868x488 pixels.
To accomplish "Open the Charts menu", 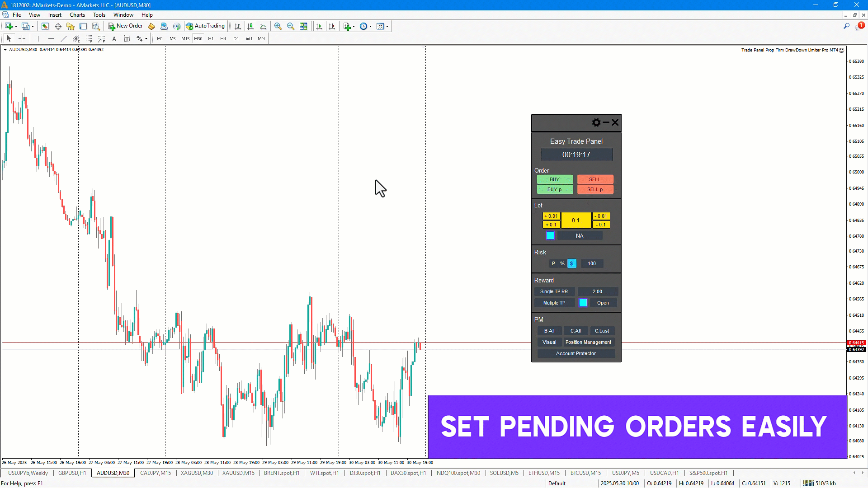I will tap(77, 15).
